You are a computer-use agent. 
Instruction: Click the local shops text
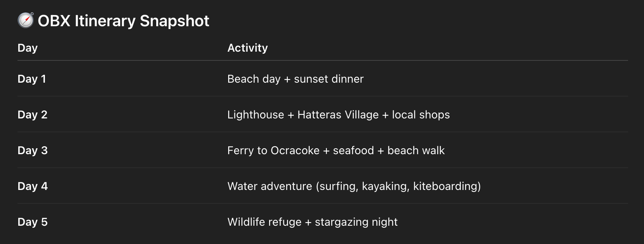click(x=421, y=115)
